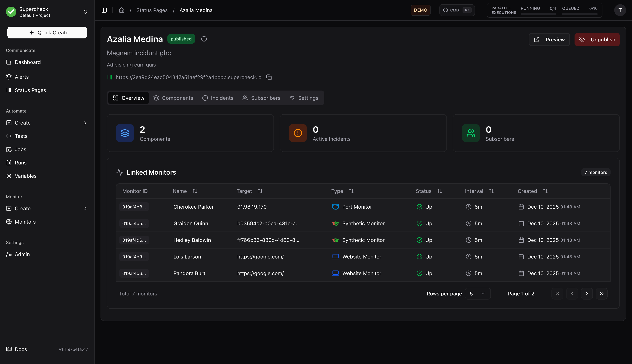Open the info tooltip beside published badge

pyautogui.click(x=204, y=39)
